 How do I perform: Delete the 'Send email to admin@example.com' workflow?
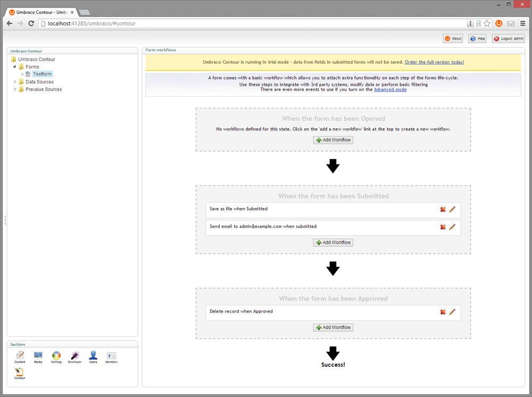[443, 227]
